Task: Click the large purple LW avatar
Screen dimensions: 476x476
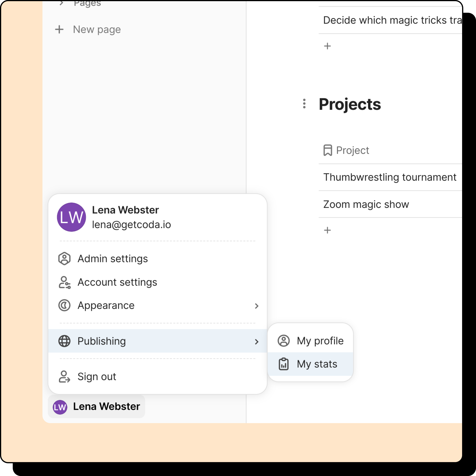Action: pos(71,217)
